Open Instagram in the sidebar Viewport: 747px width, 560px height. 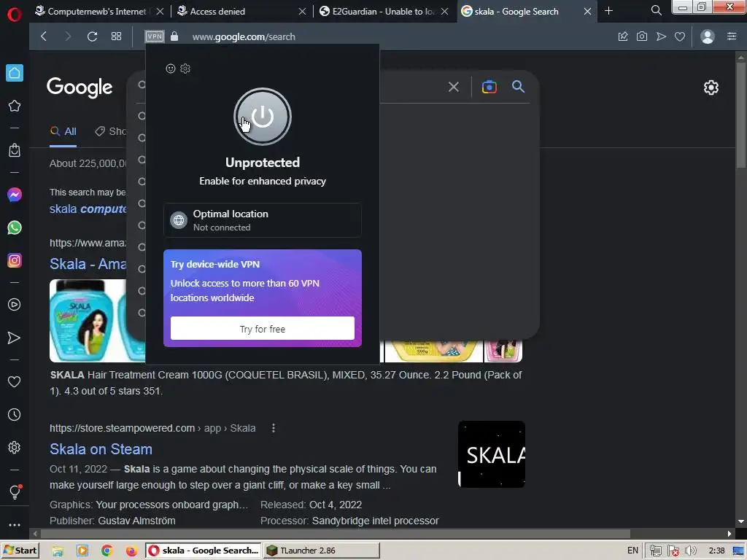tap(15, 260)
